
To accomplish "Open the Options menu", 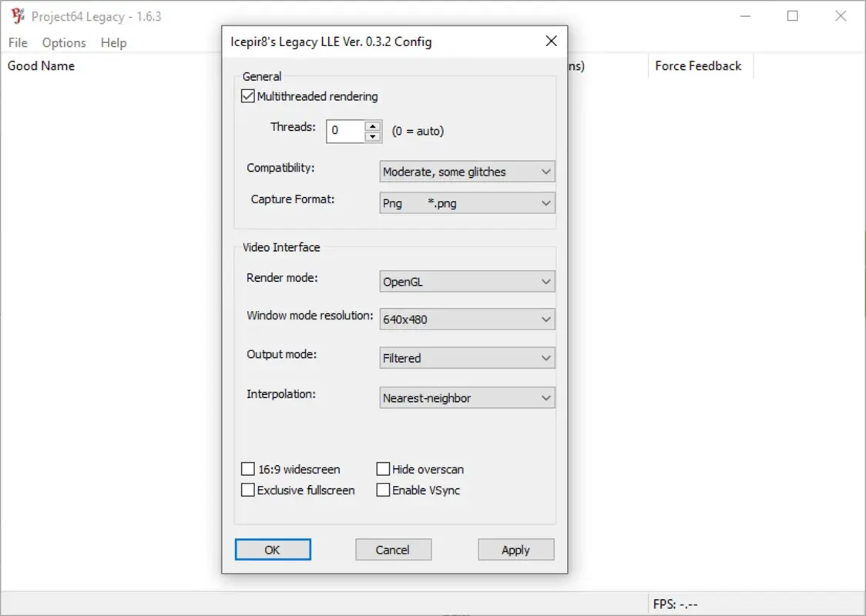I will [63, 42].
